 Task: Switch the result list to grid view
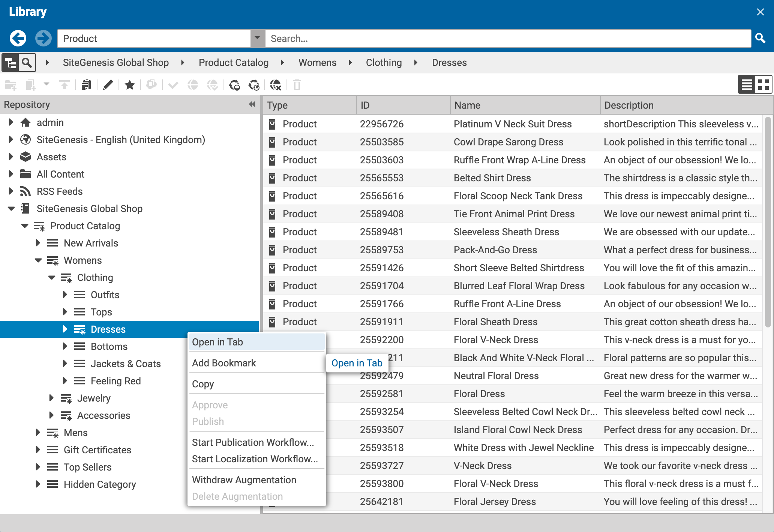point(764,85)
